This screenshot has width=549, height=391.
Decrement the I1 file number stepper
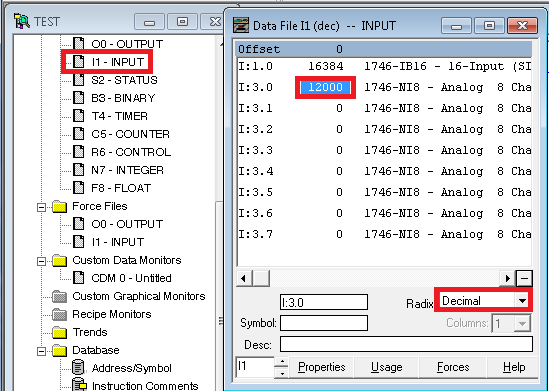coord(282,372)
